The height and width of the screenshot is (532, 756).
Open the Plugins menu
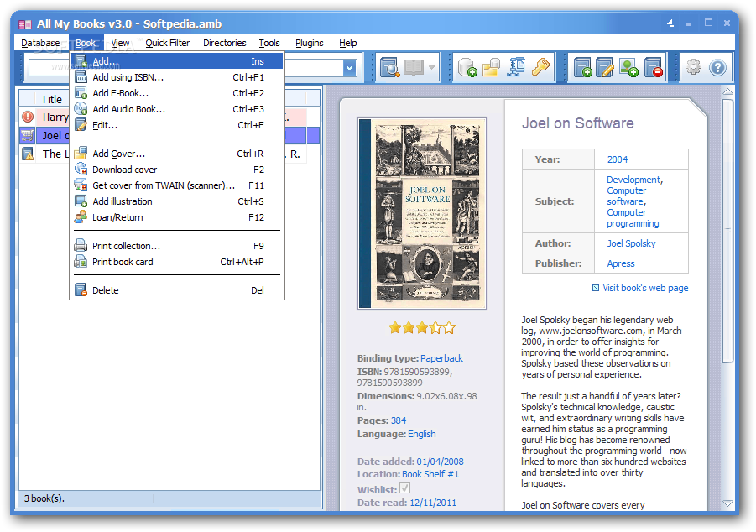pos(309,43)
